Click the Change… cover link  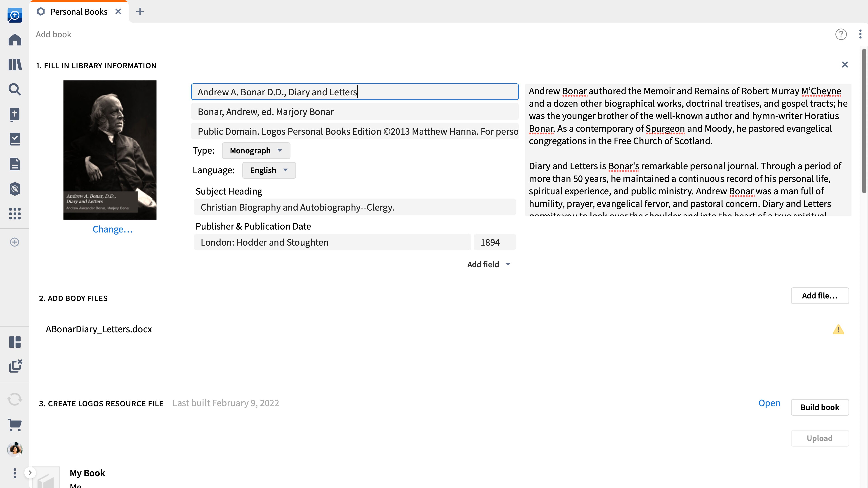pos(113,229)
